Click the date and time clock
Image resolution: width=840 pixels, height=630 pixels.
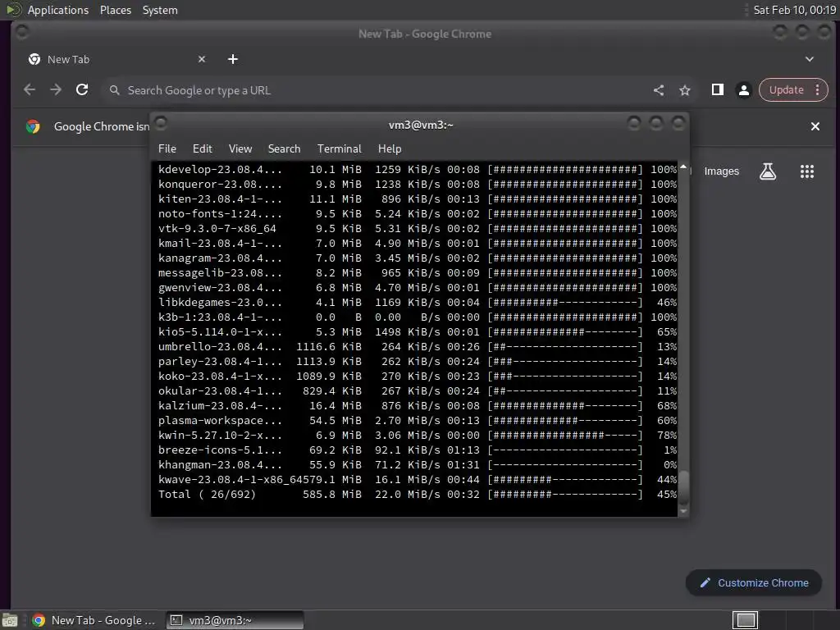[x=794, y=10]
